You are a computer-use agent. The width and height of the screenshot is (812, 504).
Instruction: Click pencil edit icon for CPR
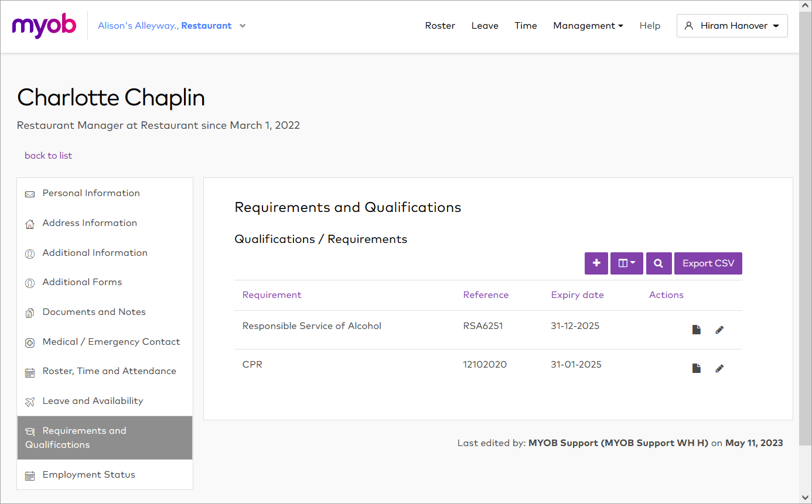(x=719, y=368)
